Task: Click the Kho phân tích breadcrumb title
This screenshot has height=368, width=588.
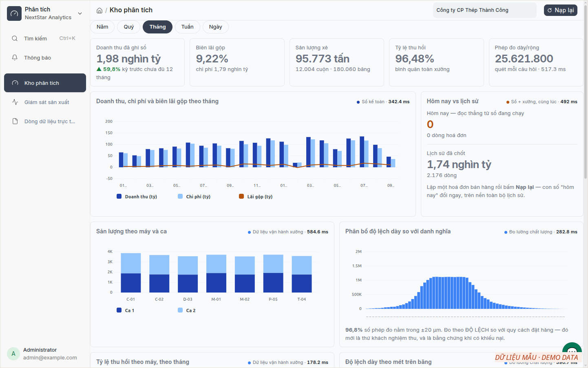Action: coord(131,10)
